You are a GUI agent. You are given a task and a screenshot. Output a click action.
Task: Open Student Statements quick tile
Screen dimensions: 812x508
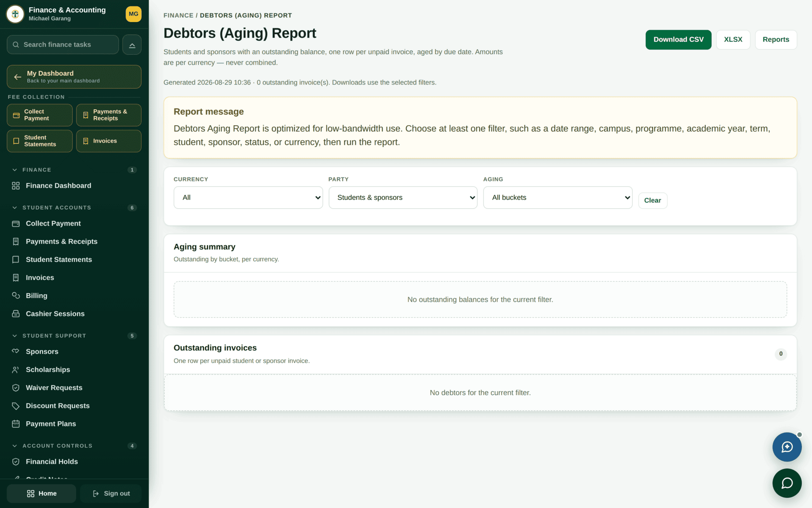coord(40,141)
